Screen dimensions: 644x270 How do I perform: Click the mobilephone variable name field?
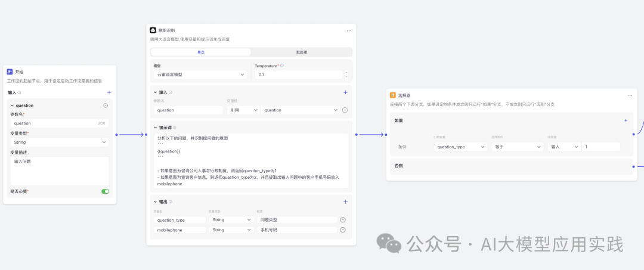[179, 230]
